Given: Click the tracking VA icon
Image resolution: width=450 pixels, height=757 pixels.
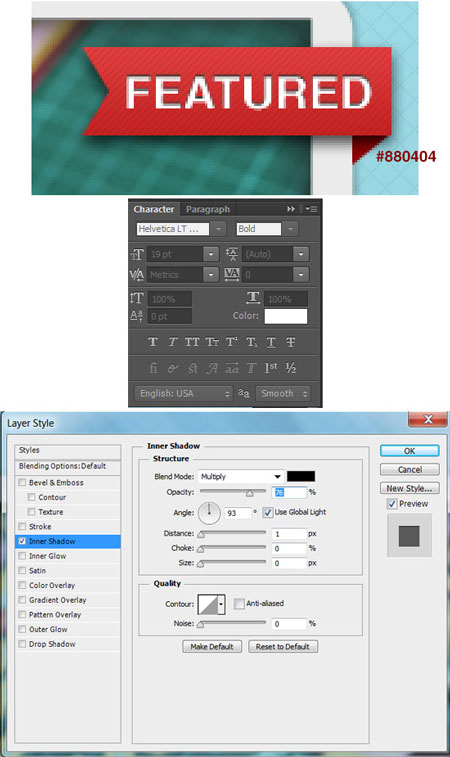Looking at the screenshot, I should 232,275.
